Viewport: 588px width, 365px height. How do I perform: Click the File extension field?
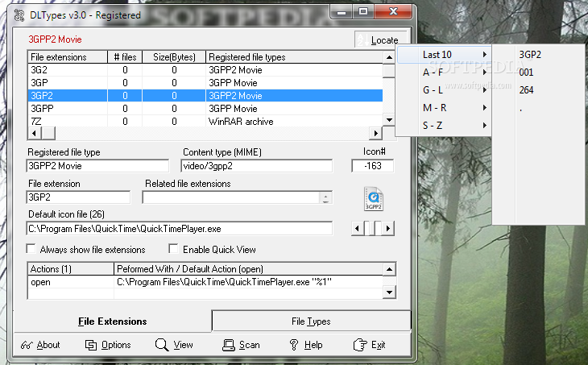pos(78,197)
